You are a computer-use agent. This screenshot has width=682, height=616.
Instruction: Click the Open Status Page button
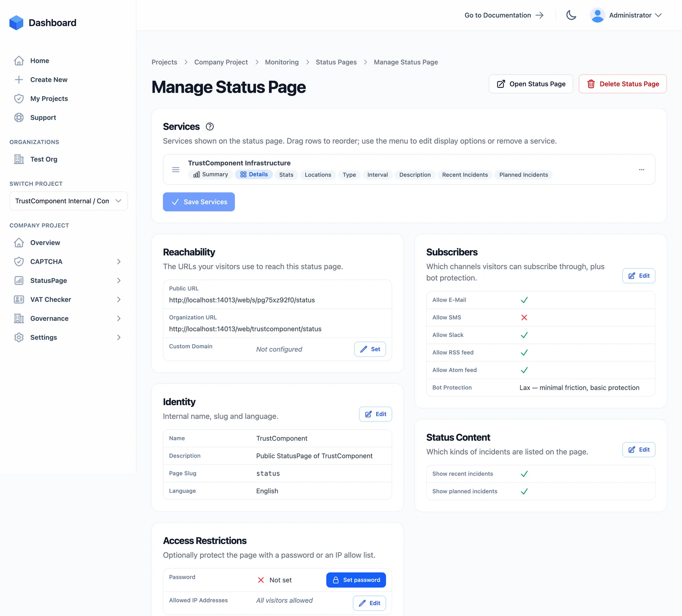(x=531, y=84)
